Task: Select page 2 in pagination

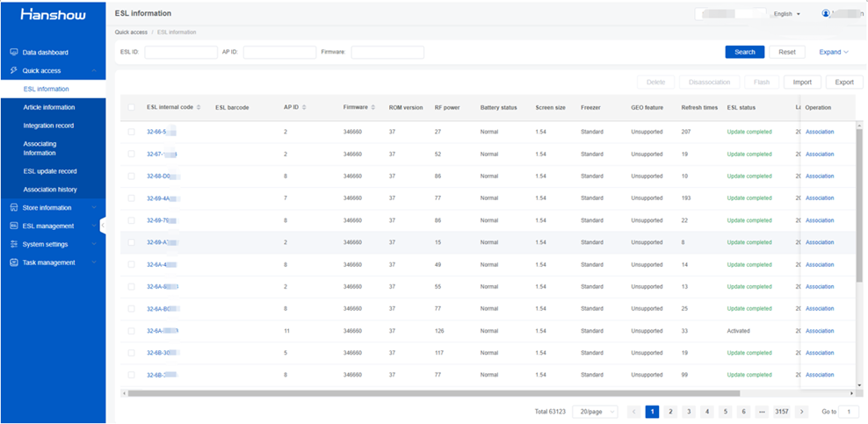Action: pos(670,412)
